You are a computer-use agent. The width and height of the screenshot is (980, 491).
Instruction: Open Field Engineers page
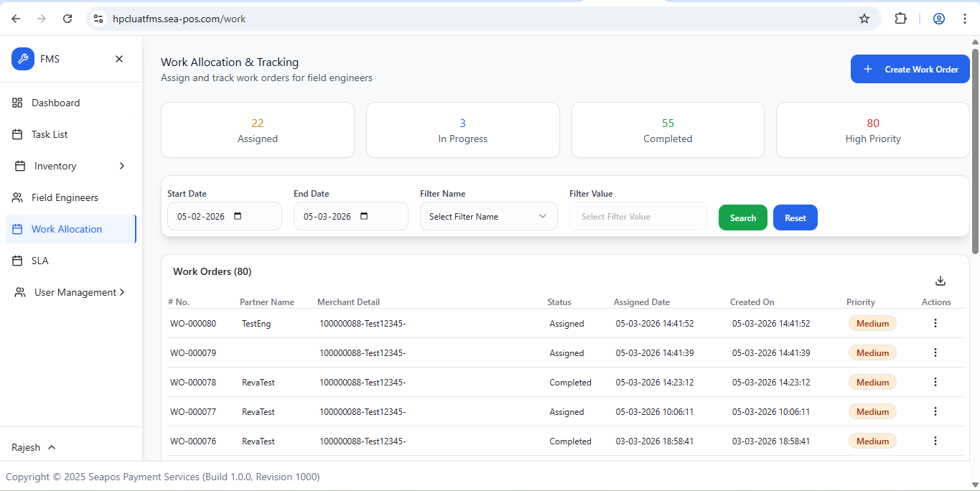[x=65, y=197]
